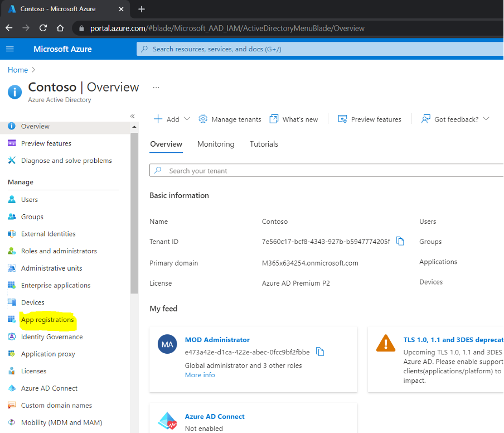Viewport: 504px width, 433px height.
Task: Click the Administrative units icon
Action: coord(12,268)
